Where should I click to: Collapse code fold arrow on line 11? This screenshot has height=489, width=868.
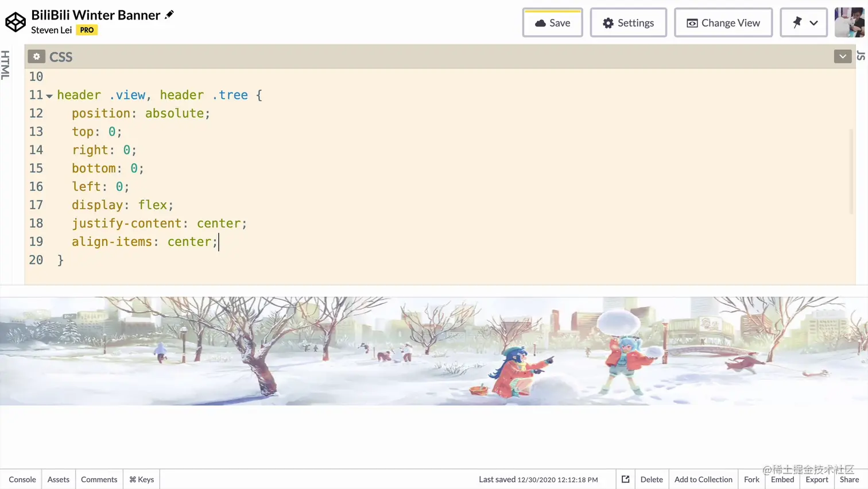pos(49,96)
